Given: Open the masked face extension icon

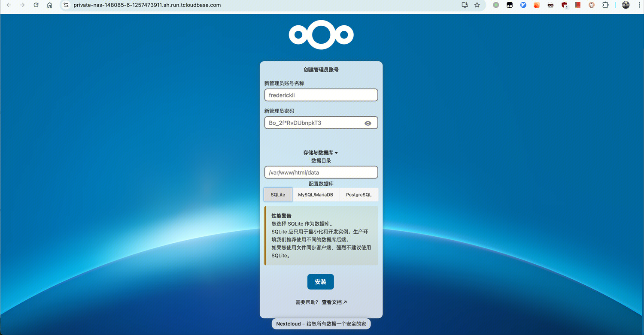Looking at the screenshot, I should tap(550, 5).
